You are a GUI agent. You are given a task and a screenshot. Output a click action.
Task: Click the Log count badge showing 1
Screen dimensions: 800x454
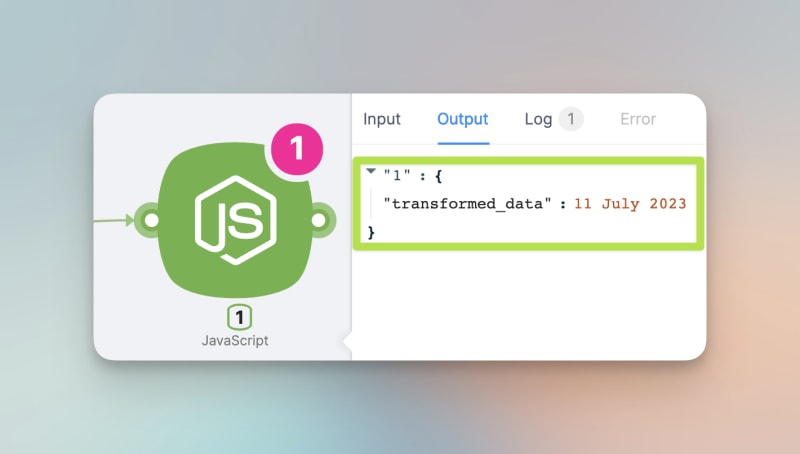click(571, 119)
